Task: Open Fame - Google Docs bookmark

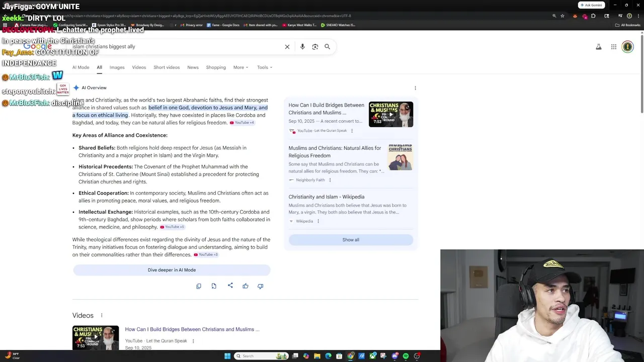Action: 223,25
